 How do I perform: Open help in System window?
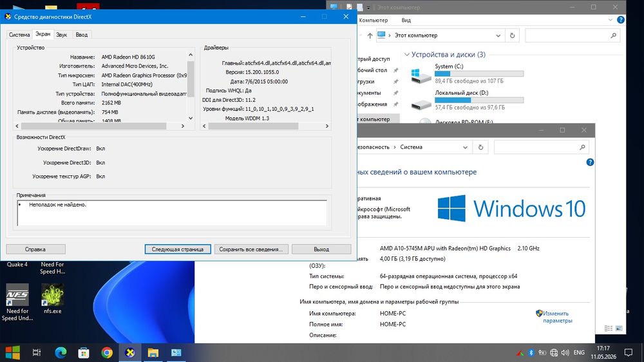(x=590, y=162)
